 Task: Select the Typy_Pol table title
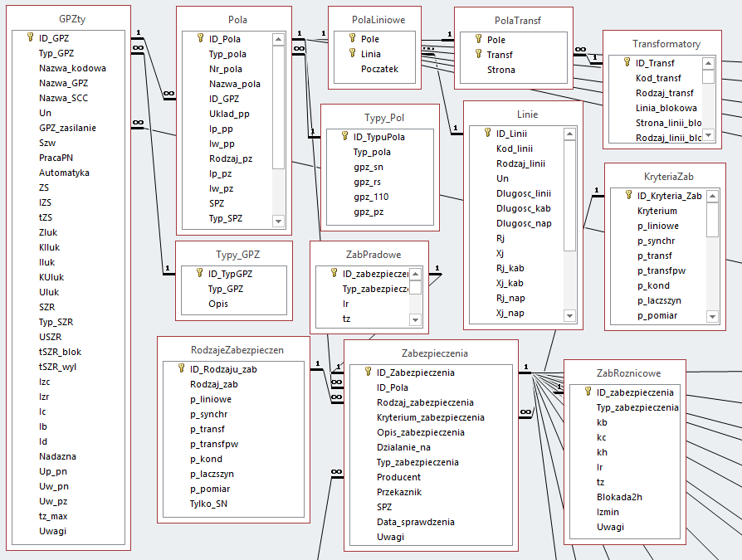pos(384,118)
